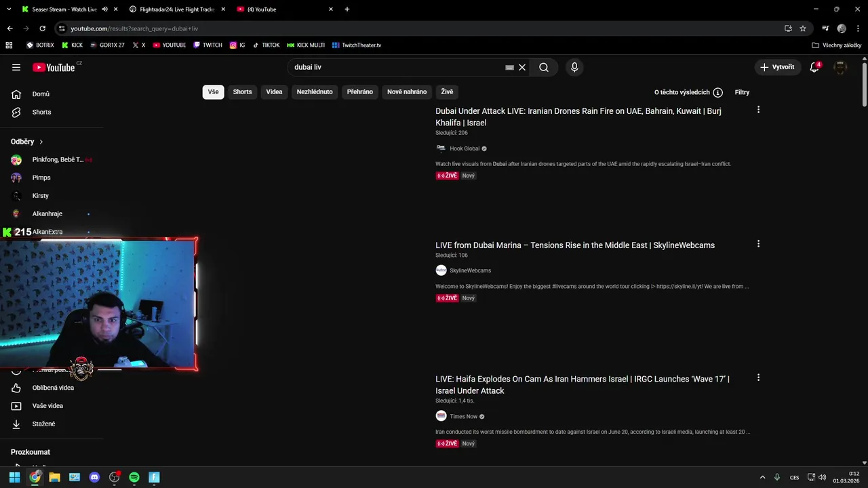Viewport: 868px width, 488px height.
Task: Open the BOTRIX bookmark
Action: [40, 45]
